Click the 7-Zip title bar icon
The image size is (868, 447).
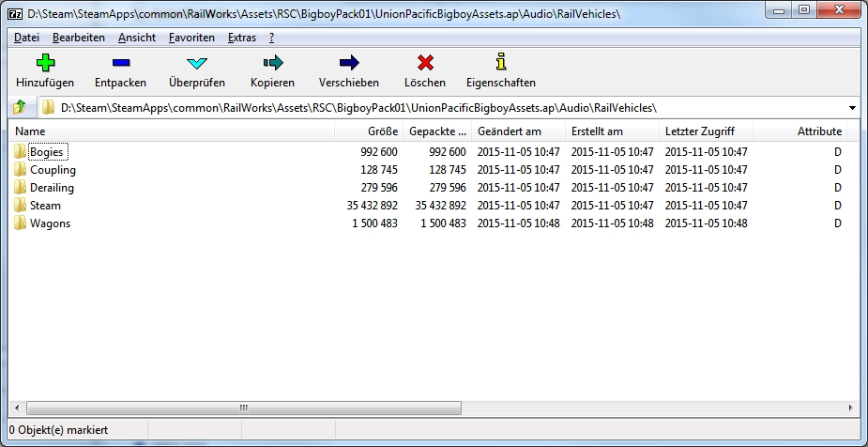coord(17,14)
